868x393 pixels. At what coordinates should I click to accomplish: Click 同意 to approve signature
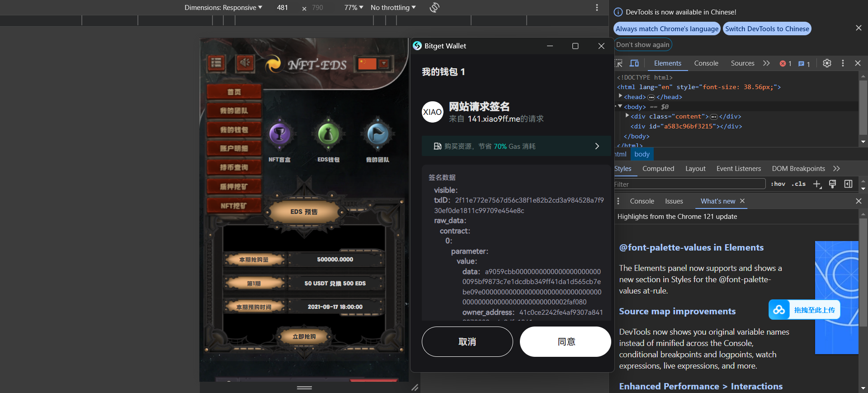point(566,342)
